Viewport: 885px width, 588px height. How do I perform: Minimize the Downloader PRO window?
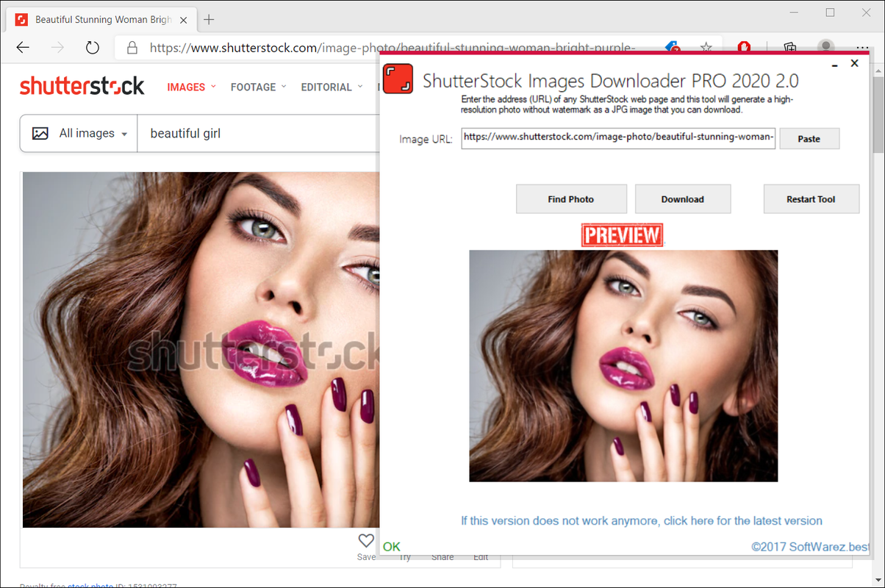click(x=835, y=65)
